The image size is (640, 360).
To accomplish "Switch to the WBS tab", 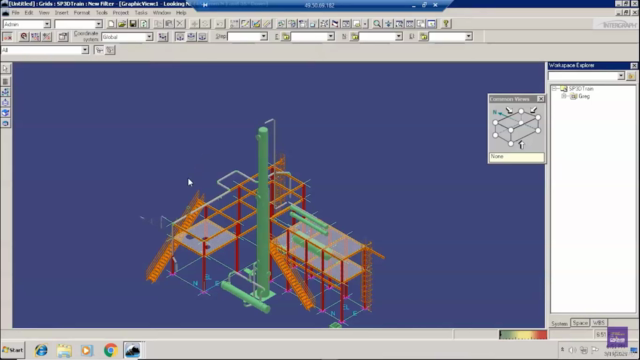I will 598,323.
